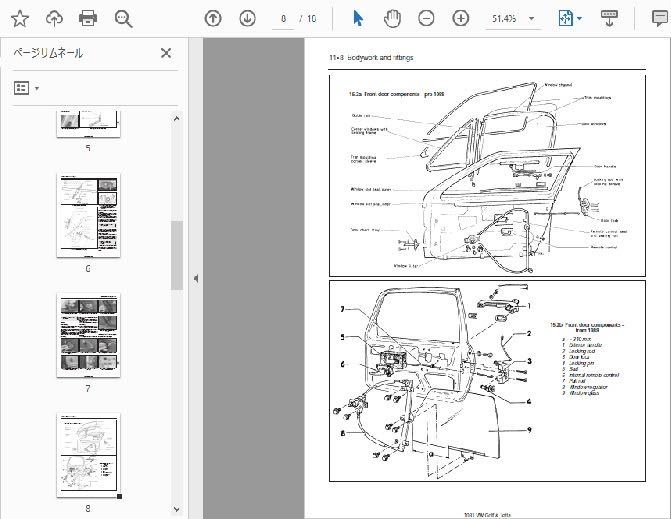This screenshot has height=519, width=671.
Task: Close the page thumbnails panel
Action: pyautogui.click(x=166, y=53)
